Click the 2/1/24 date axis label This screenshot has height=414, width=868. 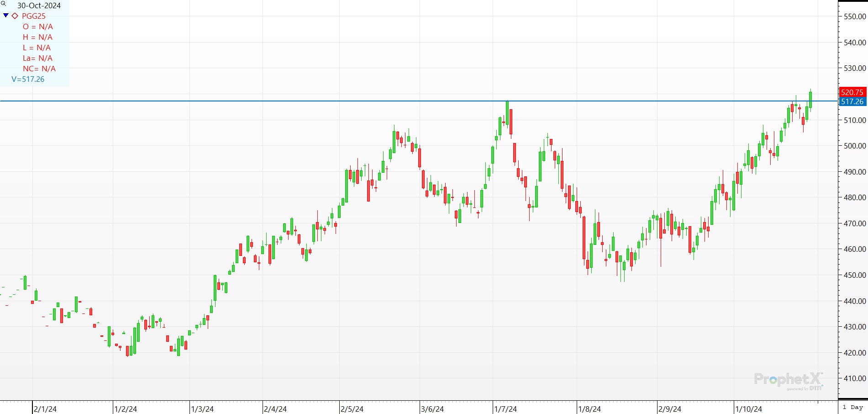[45, 409]
